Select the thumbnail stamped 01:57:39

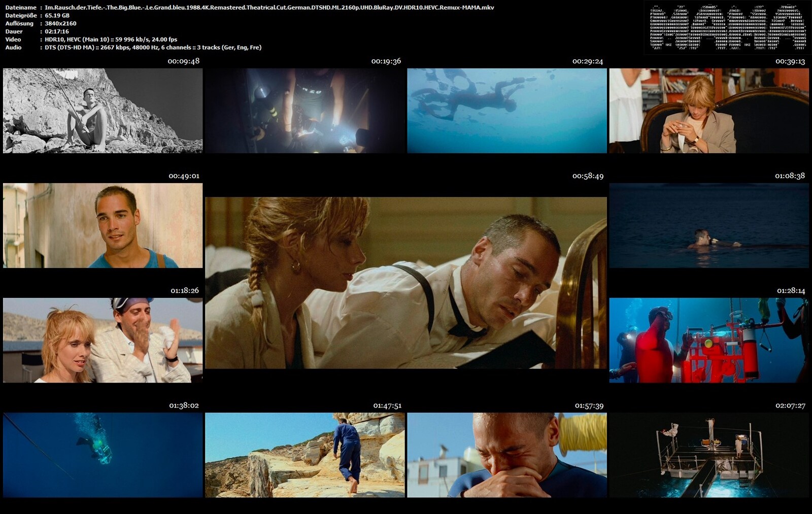507,455
